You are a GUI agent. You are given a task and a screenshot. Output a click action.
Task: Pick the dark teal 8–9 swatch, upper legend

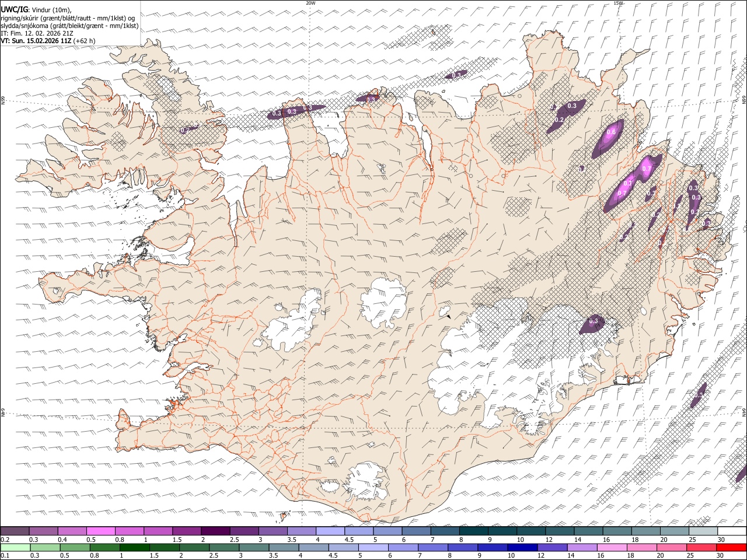(x=473, y=531)
